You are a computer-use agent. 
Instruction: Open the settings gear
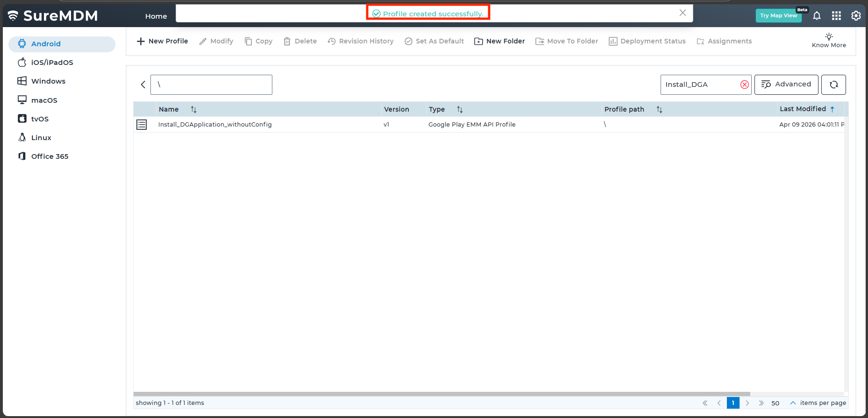click(x=856, y=16)
